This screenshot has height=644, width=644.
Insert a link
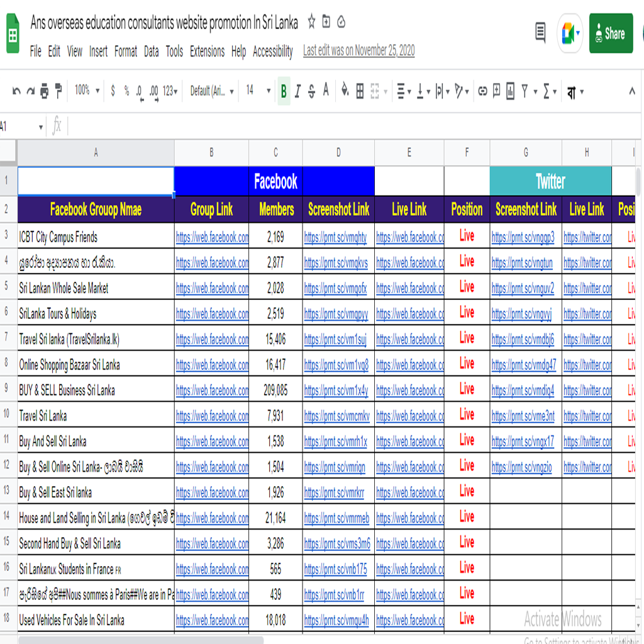(x=482, y=91)
